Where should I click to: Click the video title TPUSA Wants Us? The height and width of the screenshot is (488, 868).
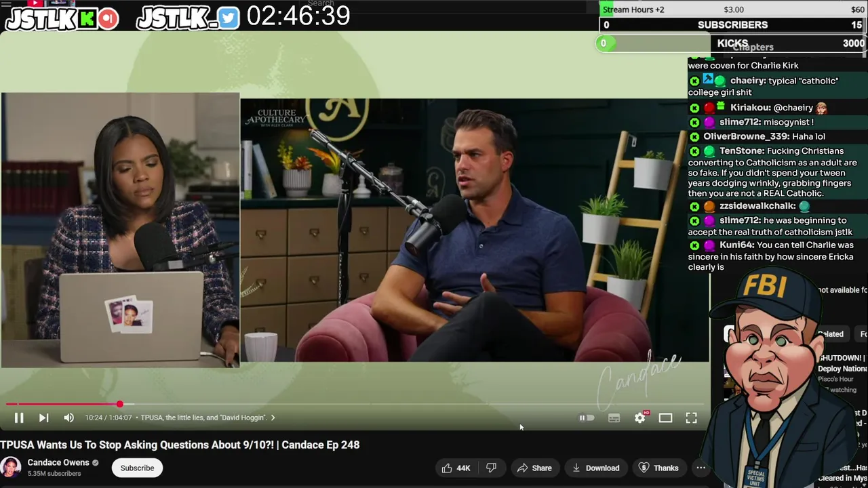coord(180,445)
